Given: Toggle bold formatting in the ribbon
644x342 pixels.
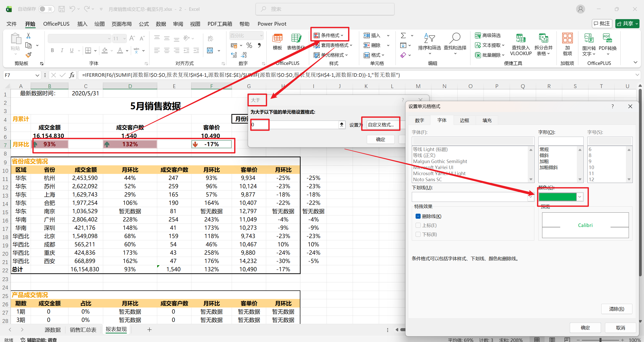Looking at the screenshot, I should click(x=52, y=50).
